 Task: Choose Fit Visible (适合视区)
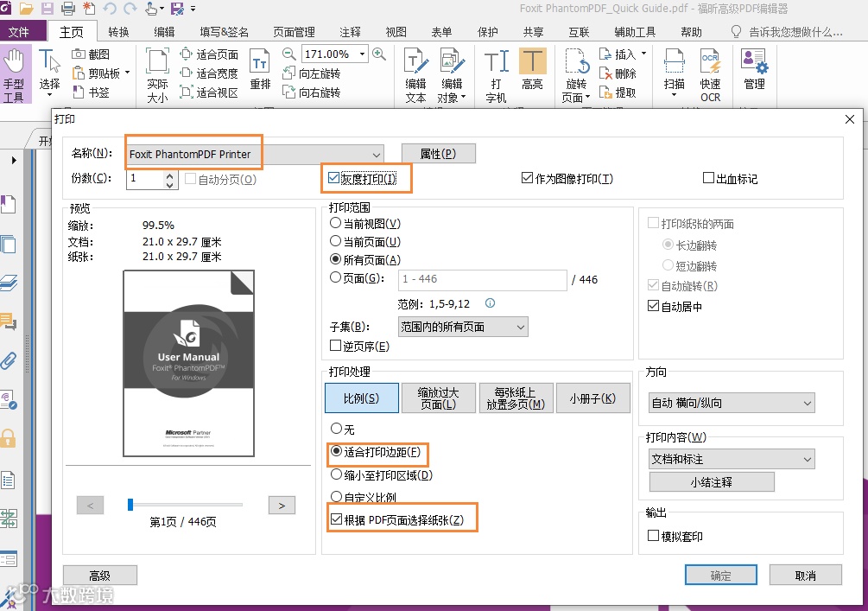tap(209, 92)
